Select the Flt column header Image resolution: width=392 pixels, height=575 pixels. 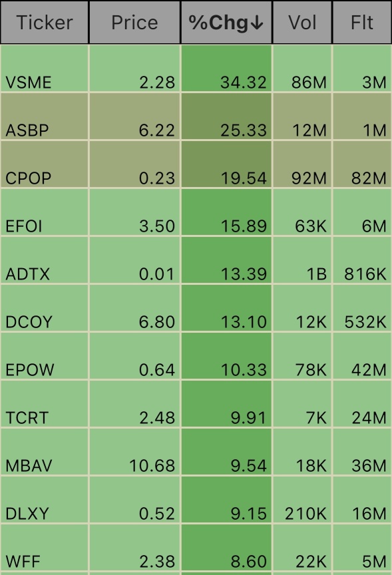[362, 23]
